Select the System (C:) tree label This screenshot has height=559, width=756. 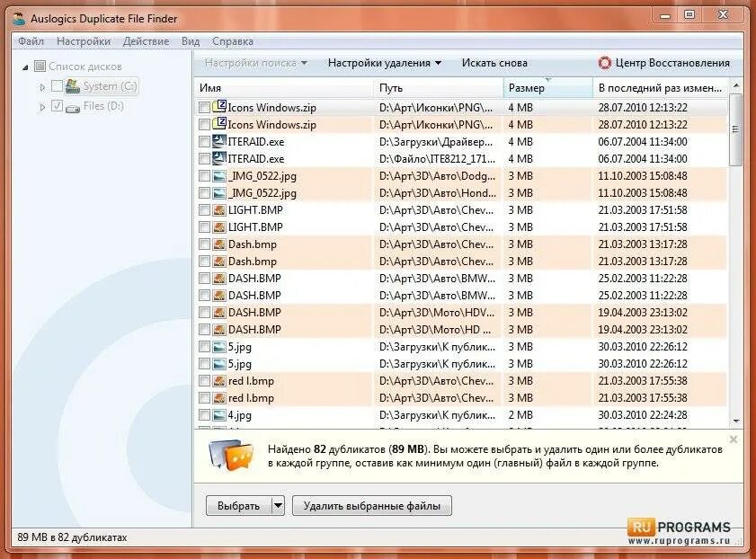point(110,86)
